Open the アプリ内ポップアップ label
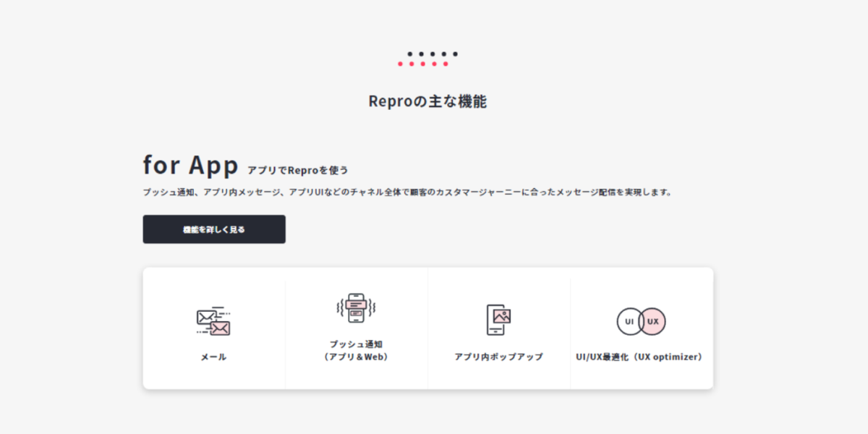The width and height of the screenshot is (868, 434). (498, 357)
